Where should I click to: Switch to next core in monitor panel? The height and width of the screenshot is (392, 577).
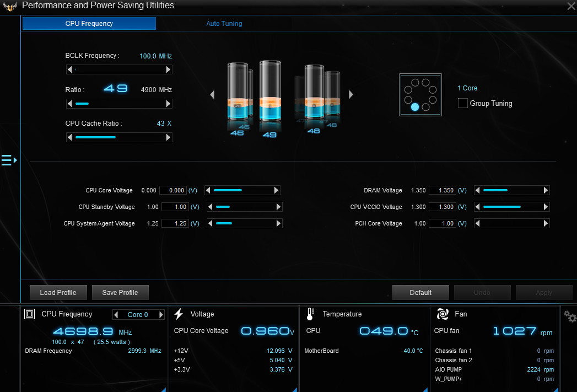coord(161,315)
